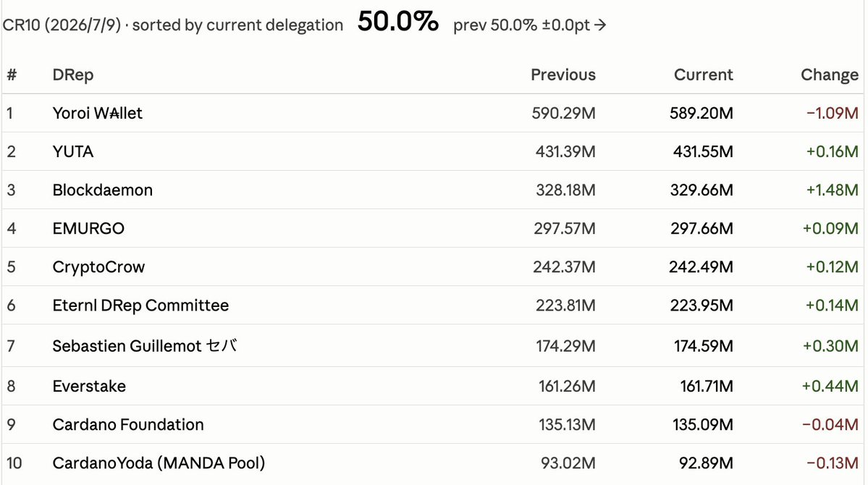Viewport: 868px width, 485px height.
Task: Open the Blockdaemon DRep entry
Action: pyautogui.click(x=102, y=190)
